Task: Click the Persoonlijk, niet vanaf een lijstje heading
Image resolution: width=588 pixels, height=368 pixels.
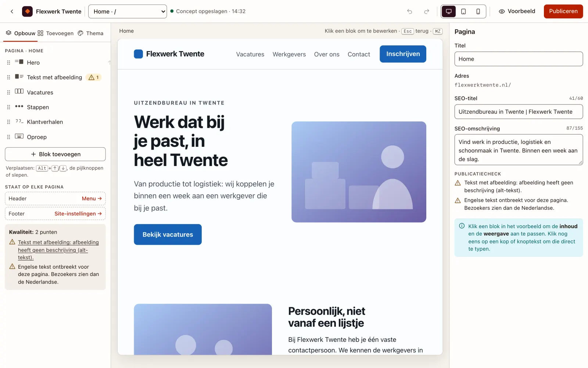Action: click(x=327, y=317)
